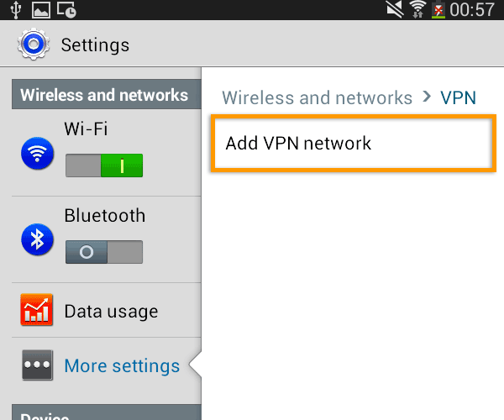Image resolution: width=504 pixels, height=420 pixels.
Task: Tap the Wi-Fi icon
Action: coord(37,154)
